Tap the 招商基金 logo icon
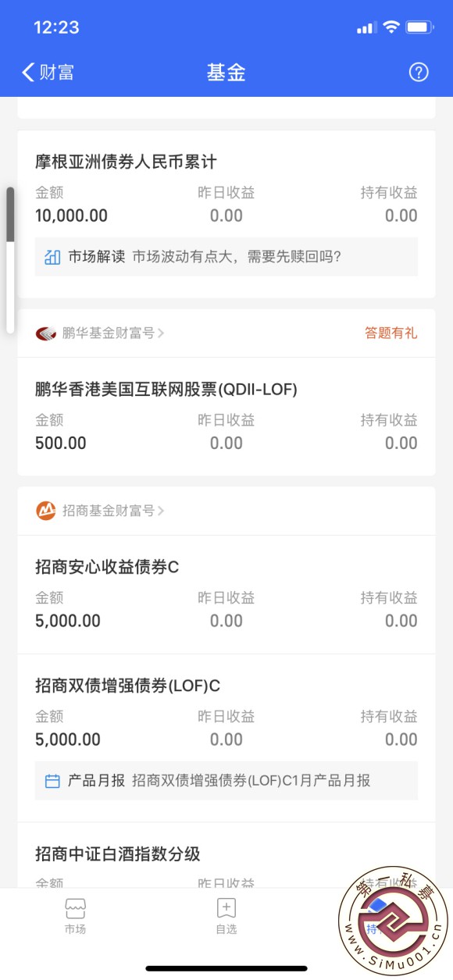 coord(46,511)
